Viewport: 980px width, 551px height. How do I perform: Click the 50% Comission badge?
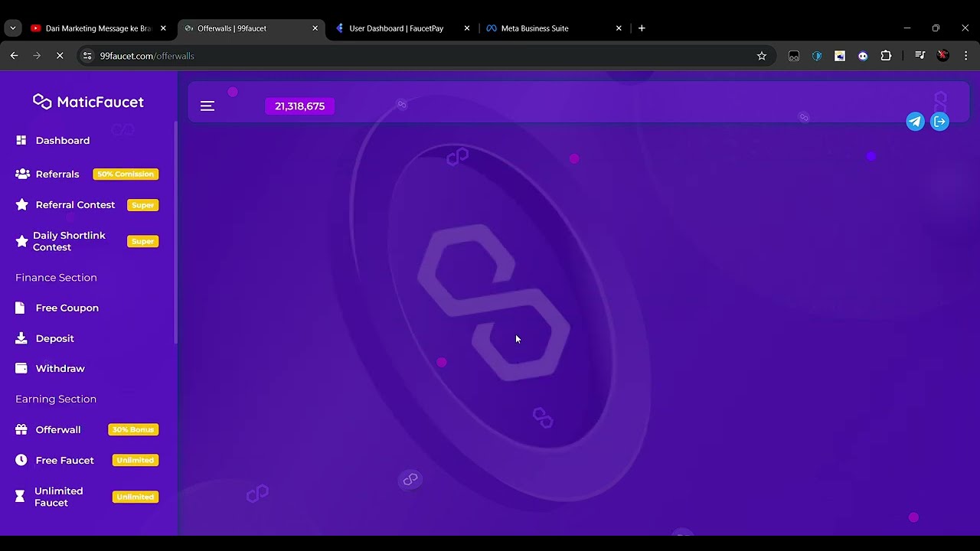tap(126, 174)
